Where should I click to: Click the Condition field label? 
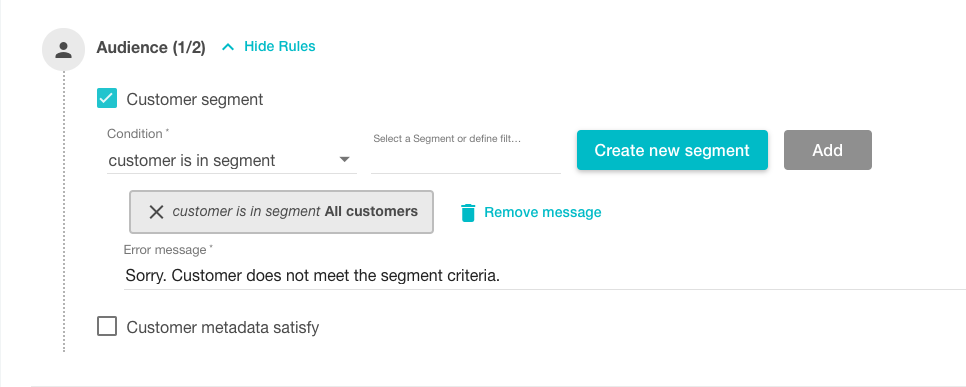[135, 134]
